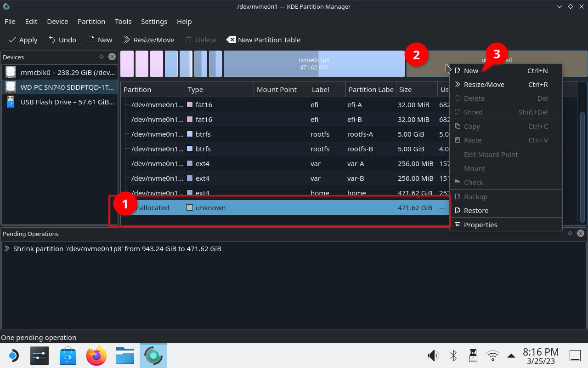
Task: Select the home partition row
Action: (285, 193)
